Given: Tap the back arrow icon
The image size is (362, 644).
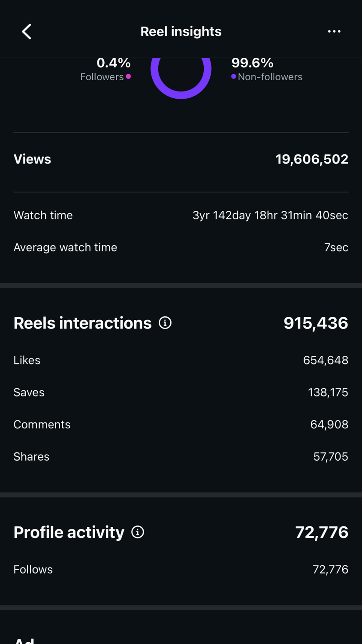Looking at the screenshot, I should 27,31.
